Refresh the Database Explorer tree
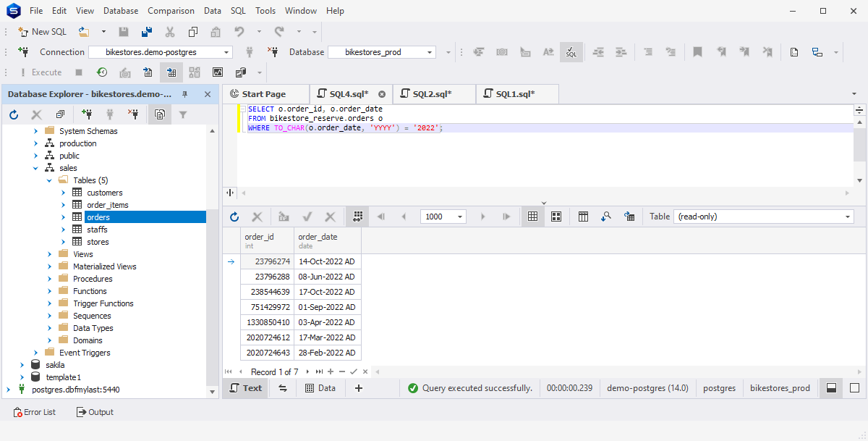 click(12, 114)
